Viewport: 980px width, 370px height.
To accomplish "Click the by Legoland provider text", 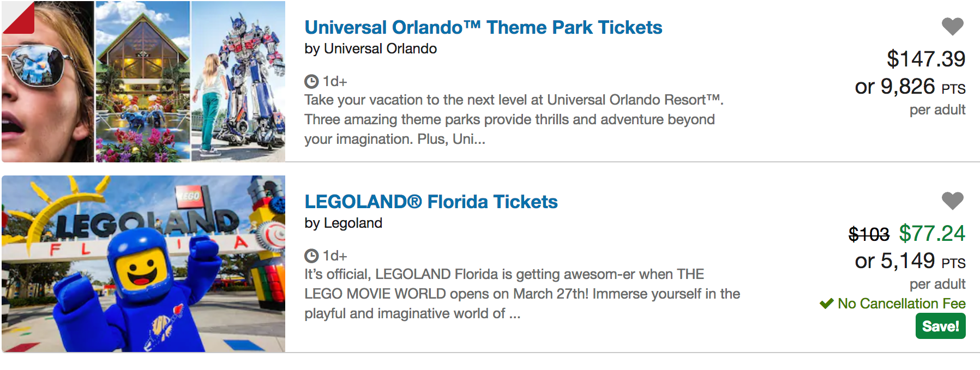I will [x=343, y=223].
